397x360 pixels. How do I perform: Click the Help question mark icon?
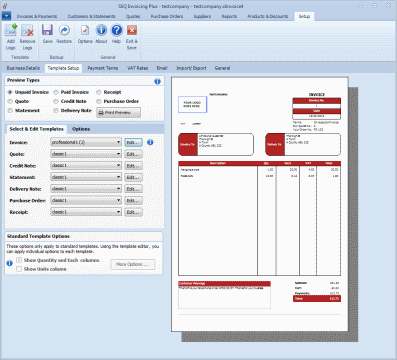pyautogui.click(x=116, y=30)
